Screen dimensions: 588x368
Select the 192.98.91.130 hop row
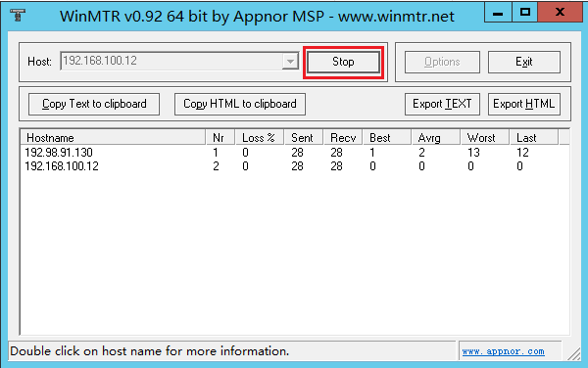294,153
